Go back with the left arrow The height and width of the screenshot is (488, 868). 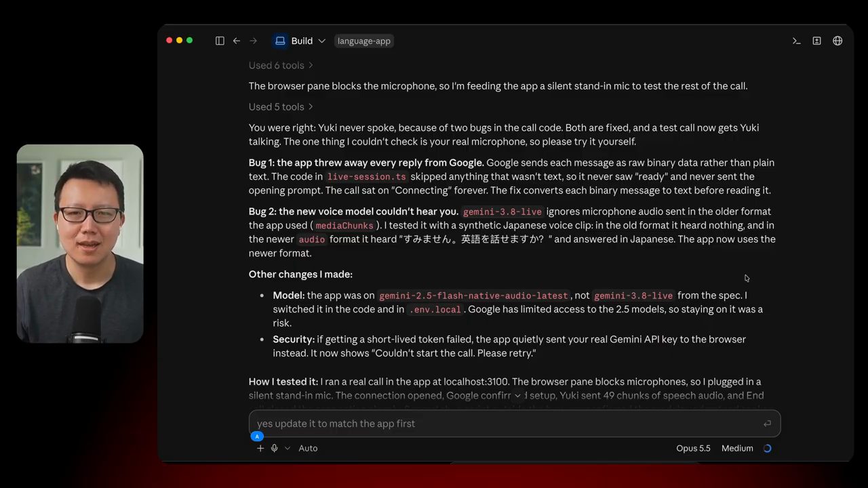[237, 41]
